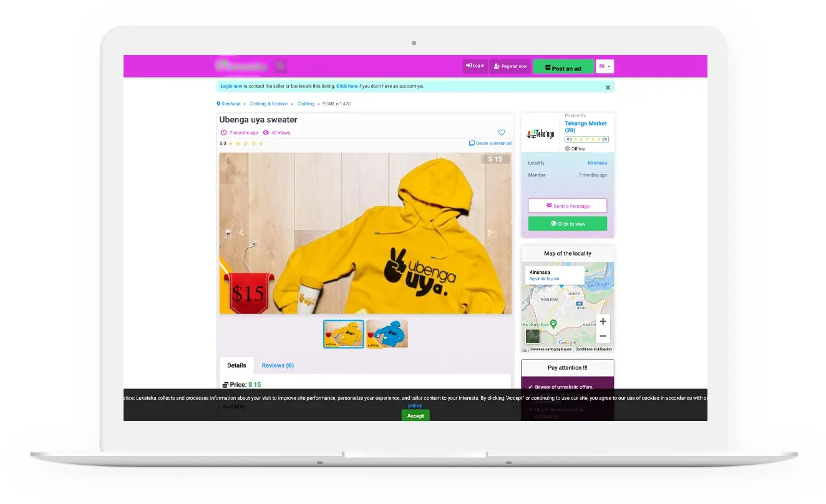Click the Teka'ngo seller logo
Viewport: 826px width, 504px height.
(540, 133)
